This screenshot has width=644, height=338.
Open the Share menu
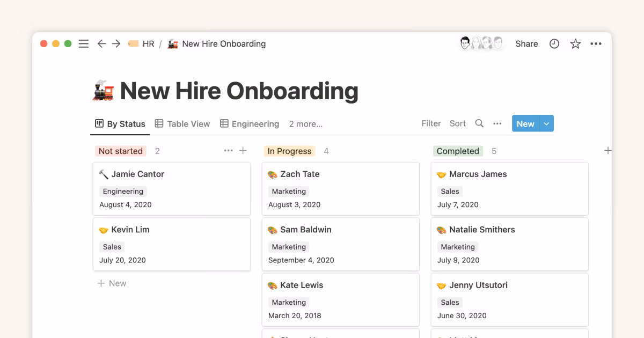pyautogui.click(x=526, y=43)
